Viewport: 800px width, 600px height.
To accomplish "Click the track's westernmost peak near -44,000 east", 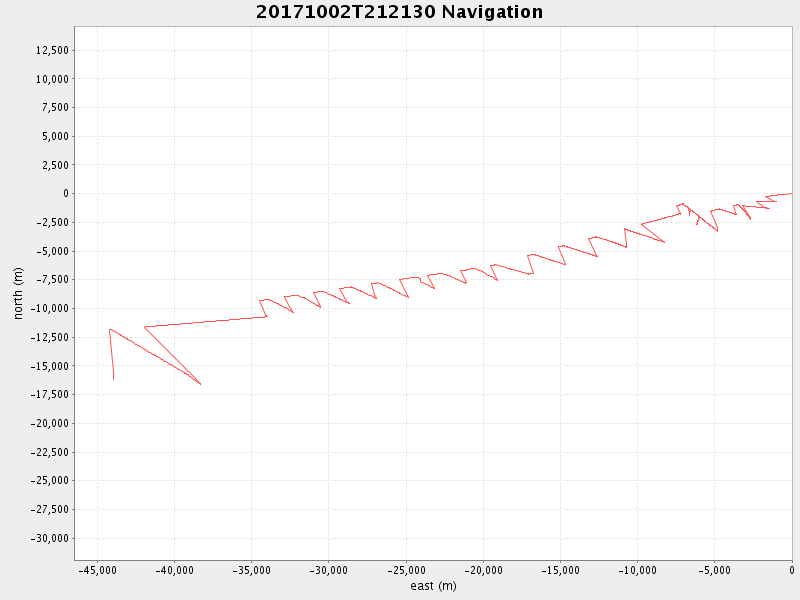I will [x=110, y=329].
